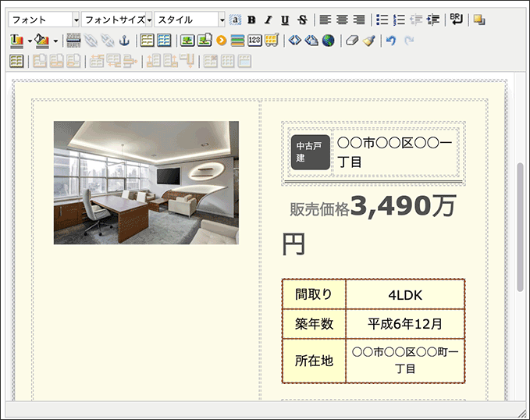Expand the background fill color arrow dropdown
This screenshot has width=530, height=420.
pyautogui.click(x=55, y=41)
